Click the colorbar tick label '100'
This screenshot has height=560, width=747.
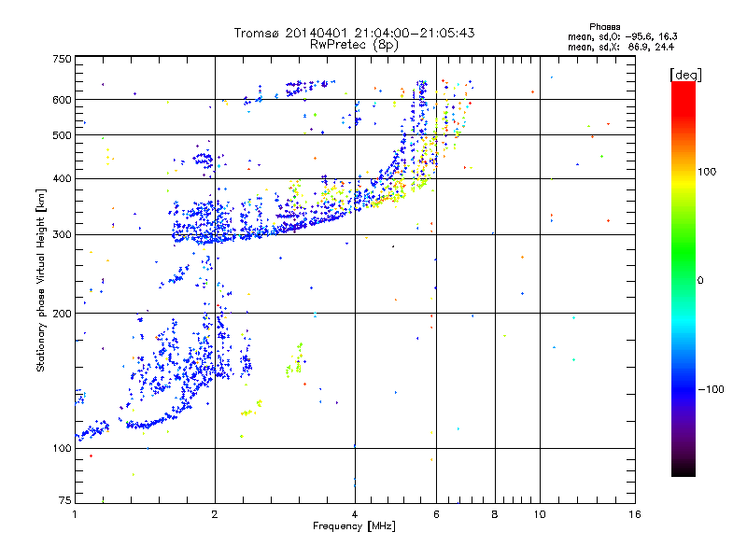pos(707,172)
